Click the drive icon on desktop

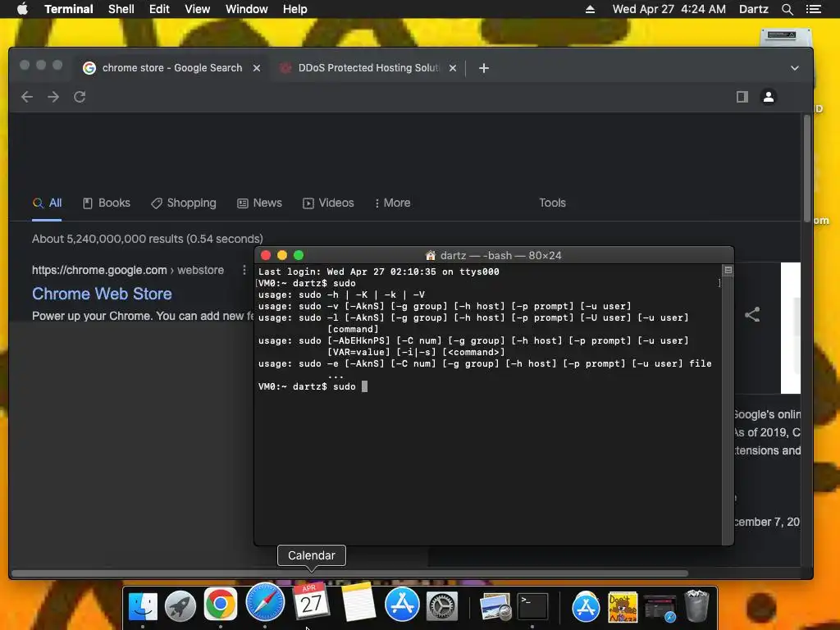click(x=785, y=36)
